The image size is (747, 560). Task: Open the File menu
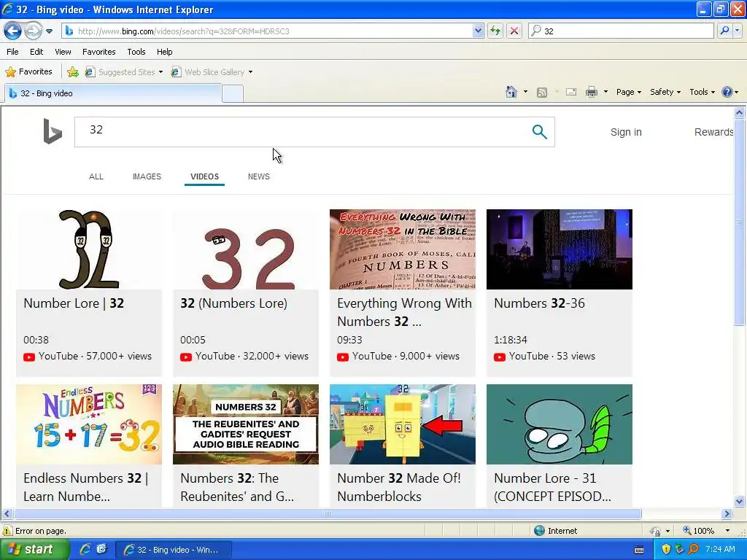click(13, 52)
